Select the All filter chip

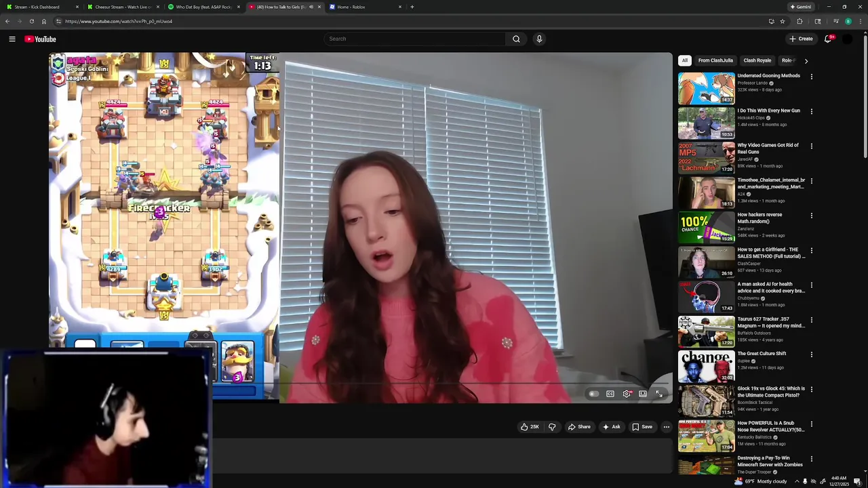[685, 60]
